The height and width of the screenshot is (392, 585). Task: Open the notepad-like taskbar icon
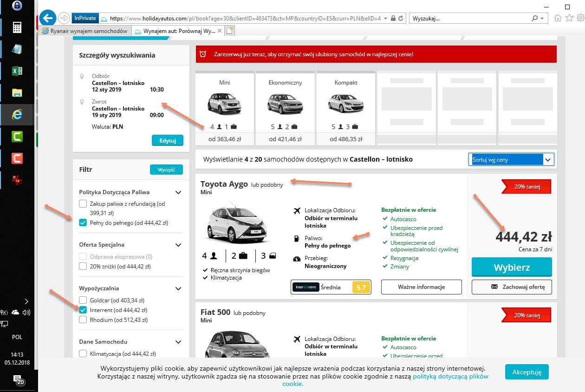(17, 49)
